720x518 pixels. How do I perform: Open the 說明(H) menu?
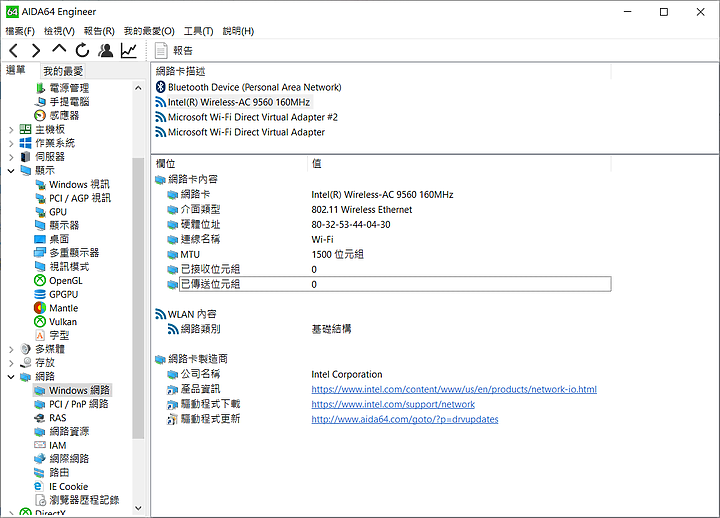(x=238, y=31)
